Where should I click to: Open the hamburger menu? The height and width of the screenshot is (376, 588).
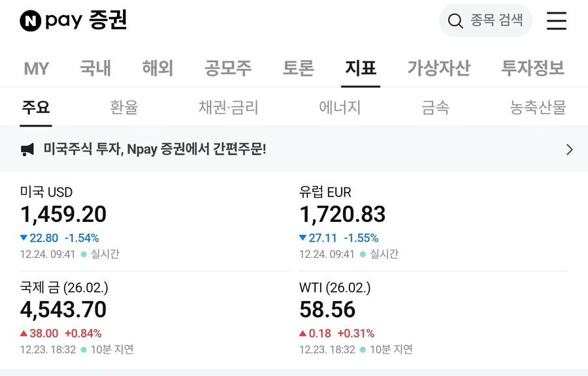click(557, 21)
